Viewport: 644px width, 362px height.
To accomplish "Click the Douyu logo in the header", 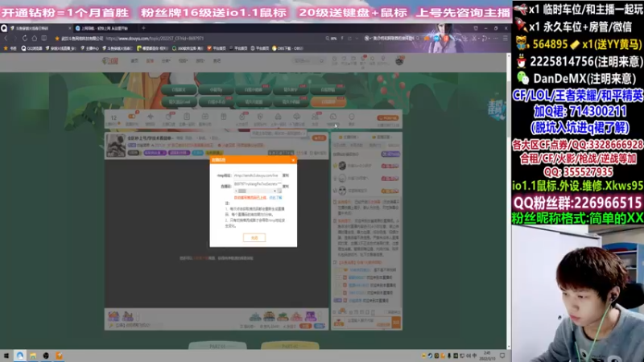I will click(110, 61).
